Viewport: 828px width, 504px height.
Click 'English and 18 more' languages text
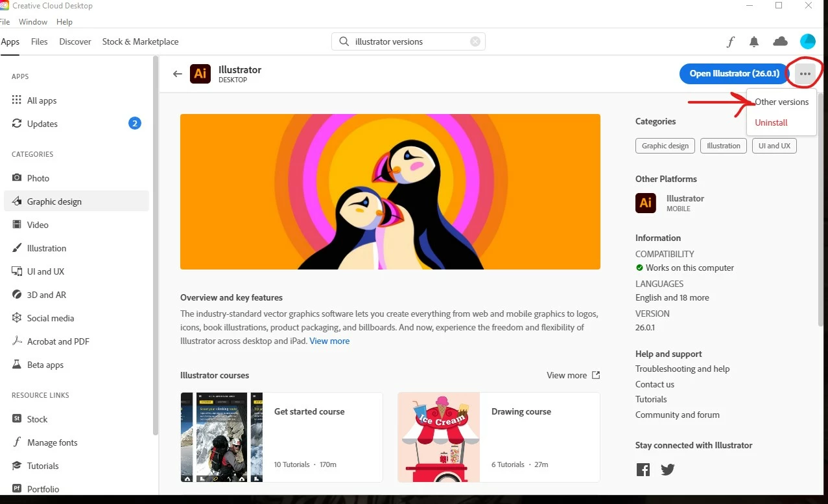coord(672,297)
